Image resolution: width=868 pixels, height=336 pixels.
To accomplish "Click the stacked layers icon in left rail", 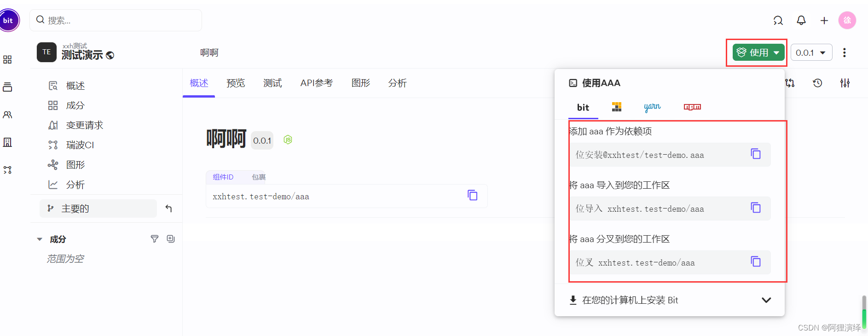I will [7, 87].
